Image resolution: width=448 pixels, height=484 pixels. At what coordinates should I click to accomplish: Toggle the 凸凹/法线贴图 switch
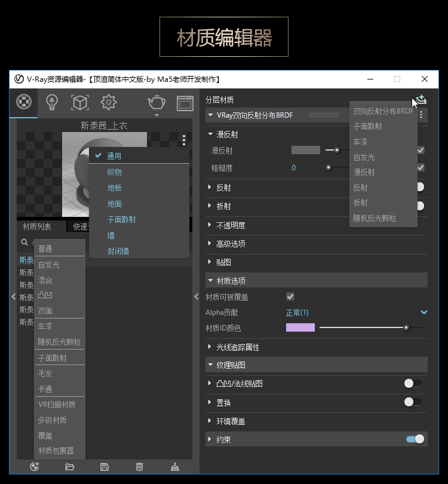pyautogui.click(x=413, y=384)
